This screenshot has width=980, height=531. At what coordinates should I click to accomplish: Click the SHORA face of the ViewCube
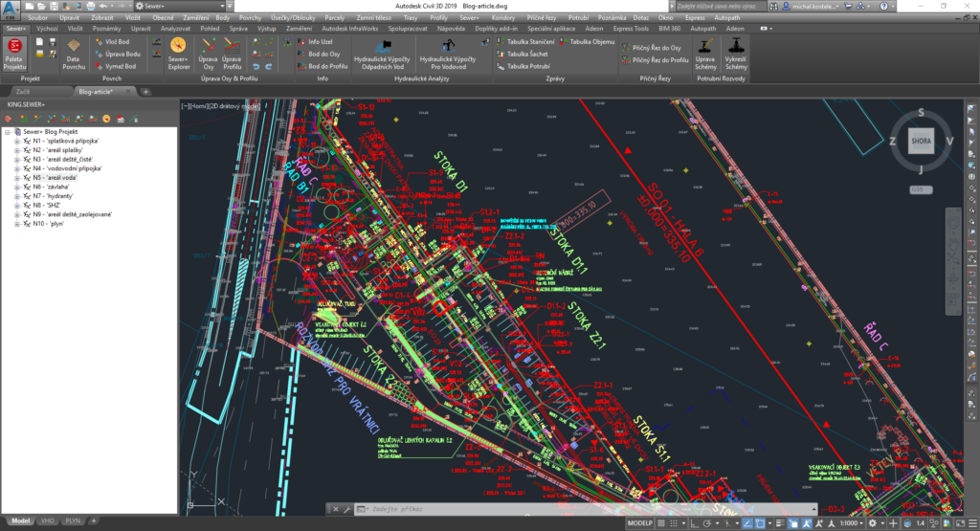click(921, 141)
